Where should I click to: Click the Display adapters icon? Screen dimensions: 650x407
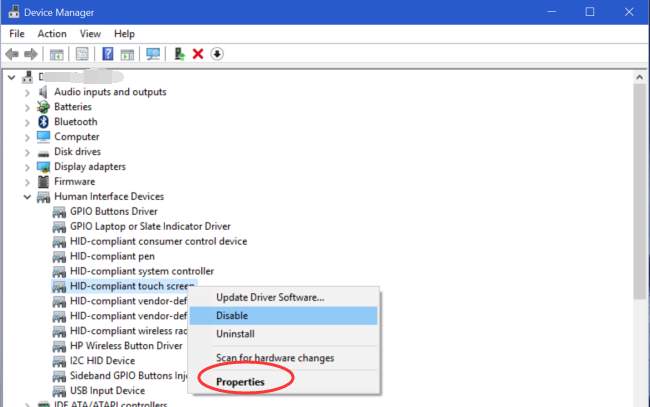43,167
